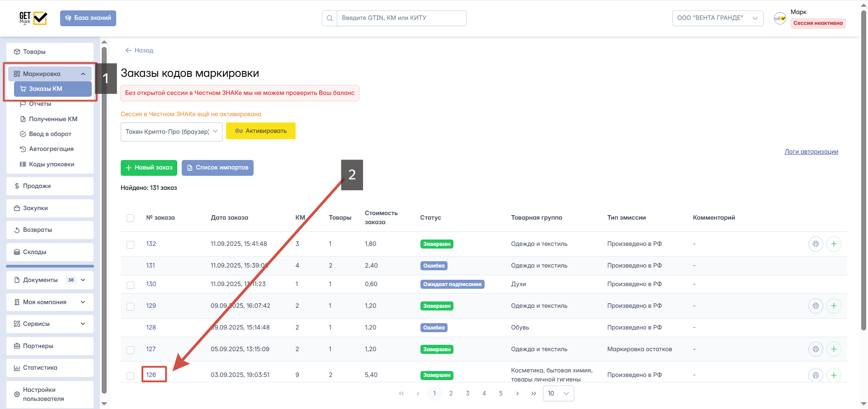This screenshot has width=868, height=409.
Task: Click the Ожидает подписания status badge
Action: (x=452, y=284)
